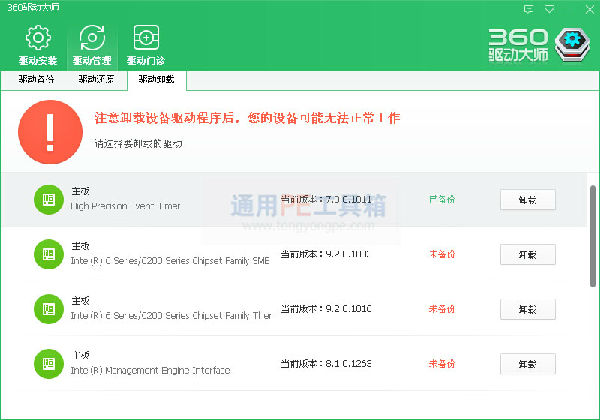Click 未备份 status for the 9.2.0.1016 driver
The image size is (600, 420).
pos(442,309)
